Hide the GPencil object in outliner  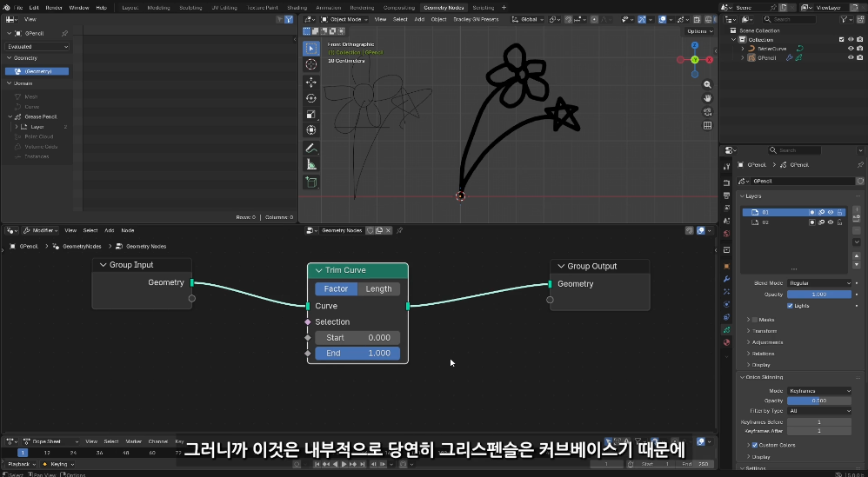tap(850, 58)
